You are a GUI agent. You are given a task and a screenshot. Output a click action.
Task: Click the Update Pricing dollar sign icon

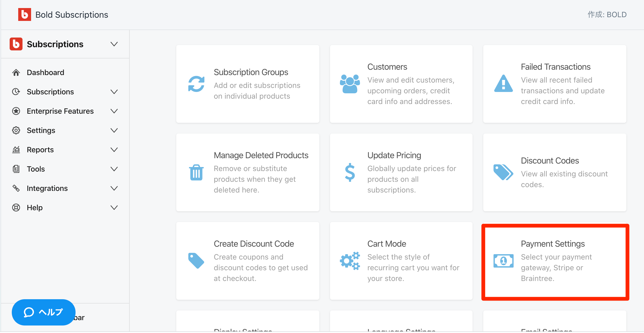pos(350,172)
